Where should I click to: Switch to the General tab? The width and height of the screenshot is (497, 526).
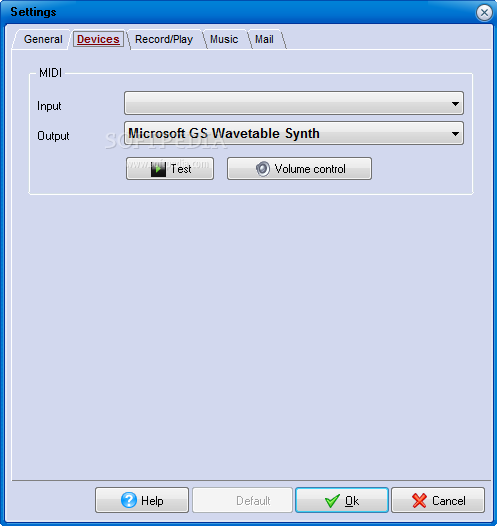(43, 39)
